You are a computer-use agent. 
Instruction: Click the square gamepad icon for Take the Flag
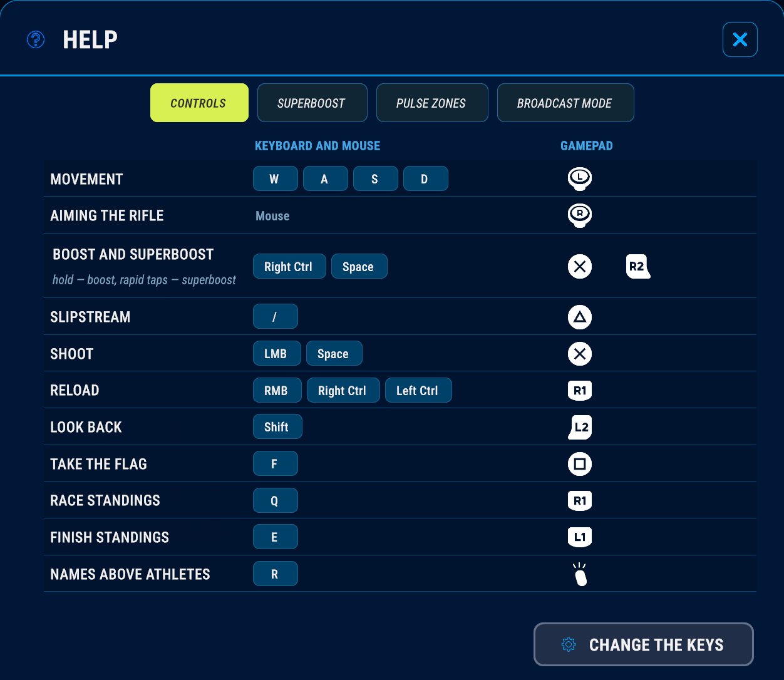click(x=580, y=464)
